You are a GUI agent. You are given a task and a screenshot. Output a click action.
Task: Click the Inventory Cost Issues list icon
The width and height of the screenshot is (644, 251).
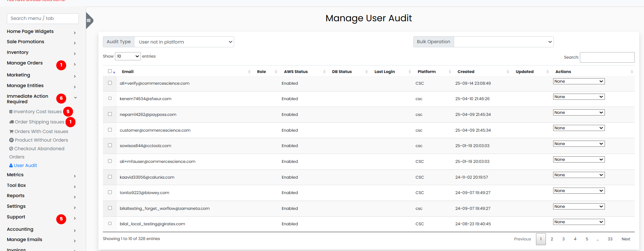(11, 112)
